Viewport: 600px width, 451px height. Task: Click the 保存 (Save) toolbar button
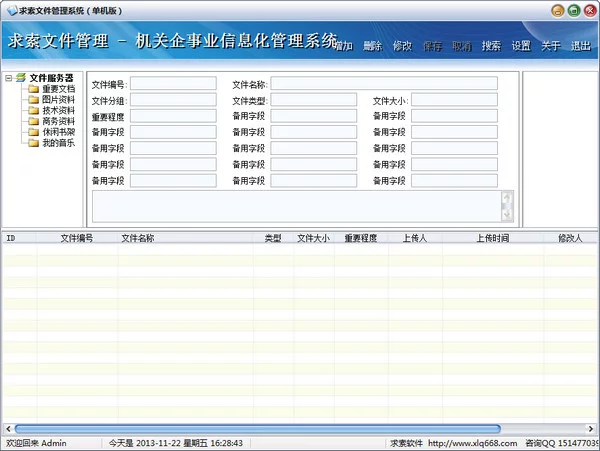point(432,46)
